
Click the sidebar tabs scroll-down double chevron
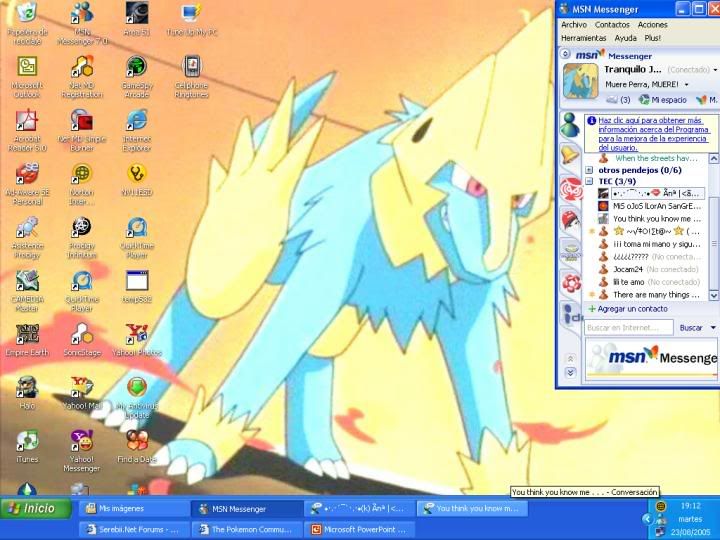(570, 372)
